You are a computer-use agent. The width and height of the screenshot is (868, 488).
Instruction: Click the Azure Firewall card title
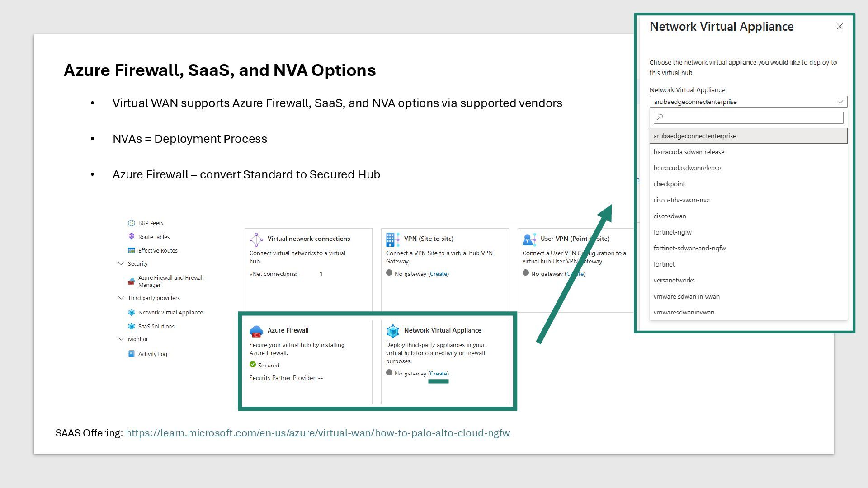pyautogui.click(x=288, y=330)
